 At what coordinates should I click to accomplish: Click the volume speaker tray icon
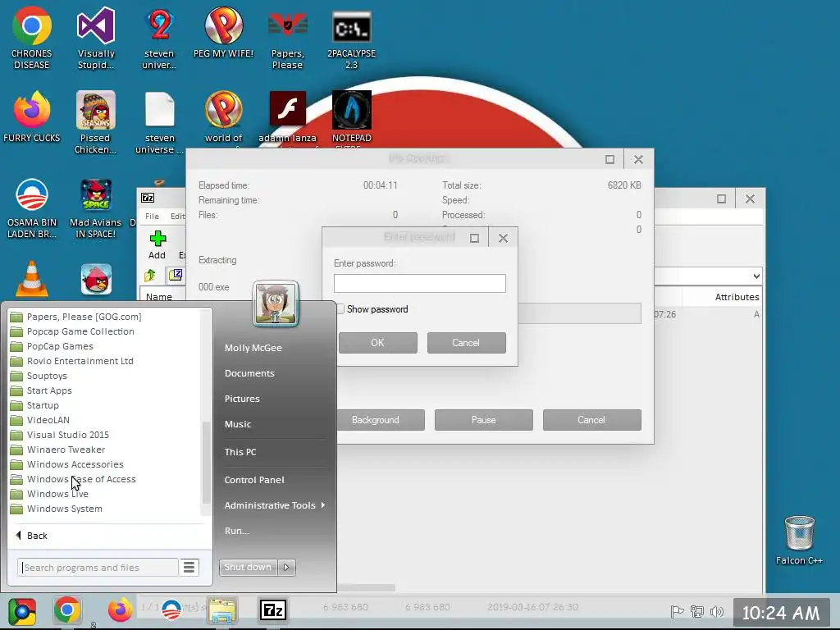tap(716, 611)
